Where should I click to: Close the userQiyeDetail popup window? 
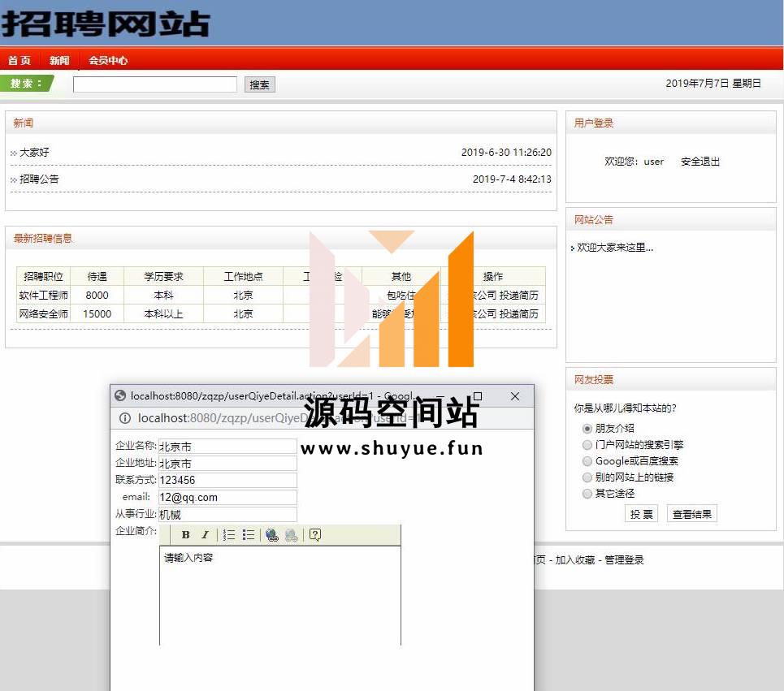coord(515,396)
